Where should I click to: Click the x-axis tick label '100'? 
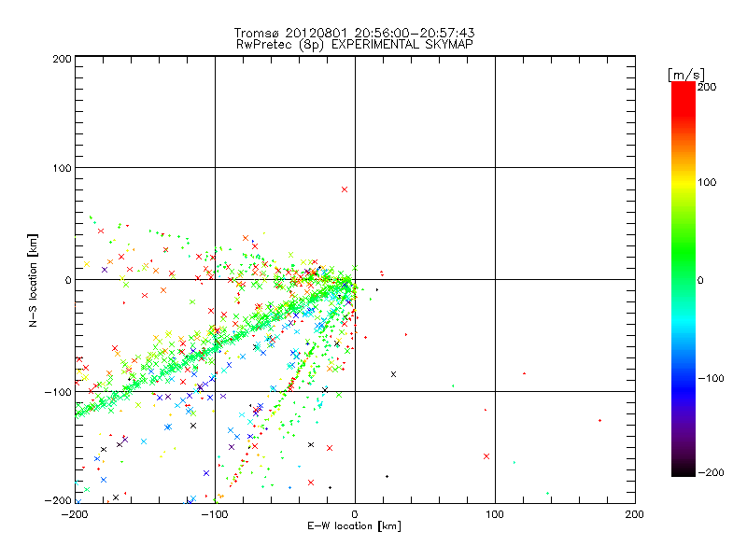[495, 514]
